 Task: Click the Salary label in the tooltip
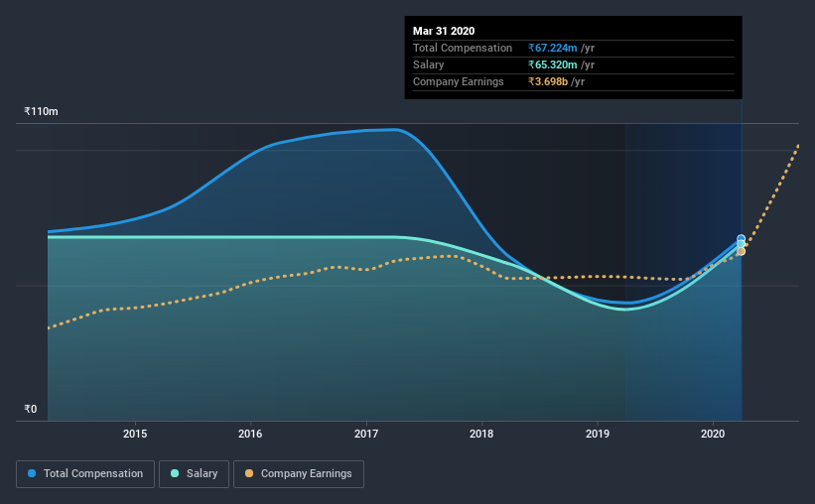click(428, 64)
